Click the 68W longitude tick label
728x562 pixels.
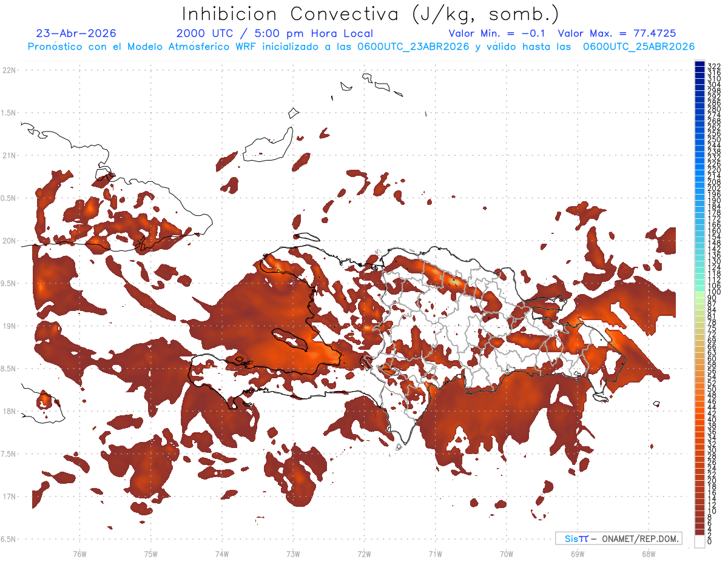click(648, 554)
